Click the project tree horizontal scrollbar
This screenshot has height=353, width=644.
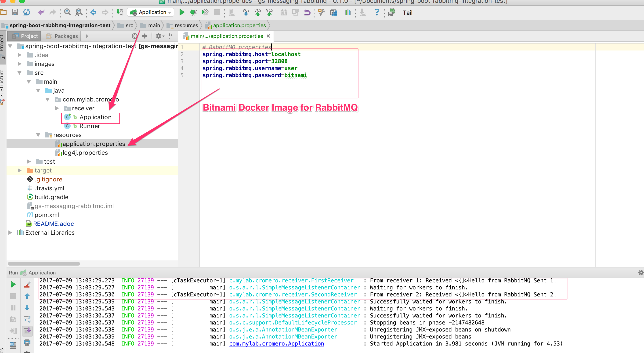tap(44, 263)
